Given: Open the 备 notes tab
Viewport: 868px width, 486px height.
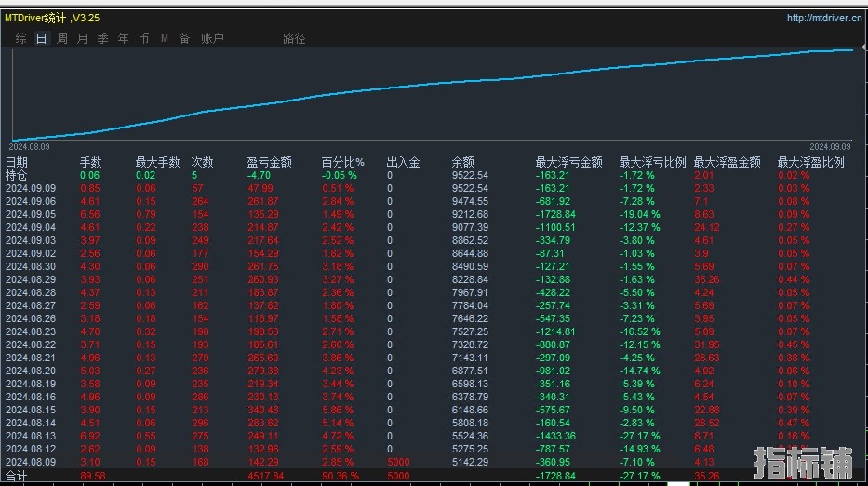Looking at the screenshot, I should 184,38.
